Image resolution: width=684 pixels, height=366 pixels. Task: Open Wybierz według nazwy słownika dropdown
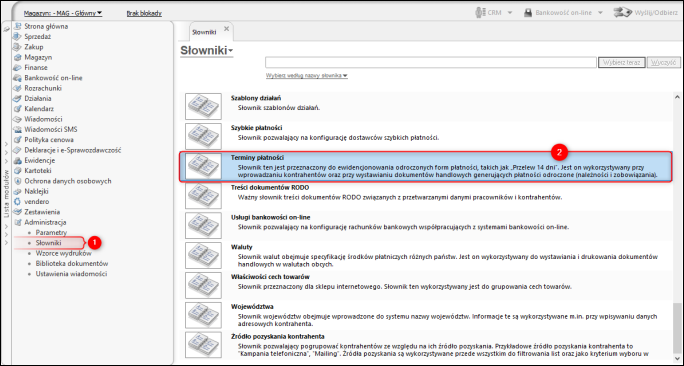pos(307,75)
